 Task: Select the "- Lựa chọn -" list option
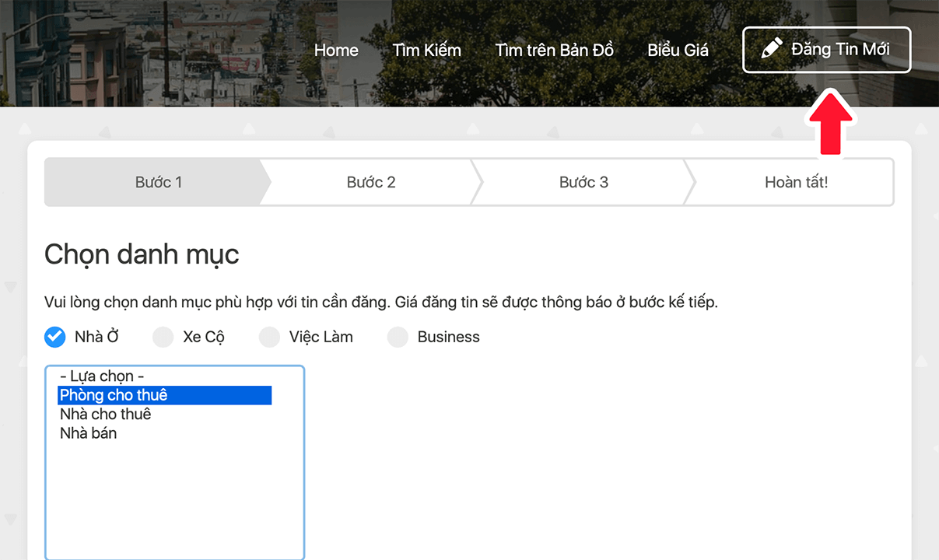(101, 376)
